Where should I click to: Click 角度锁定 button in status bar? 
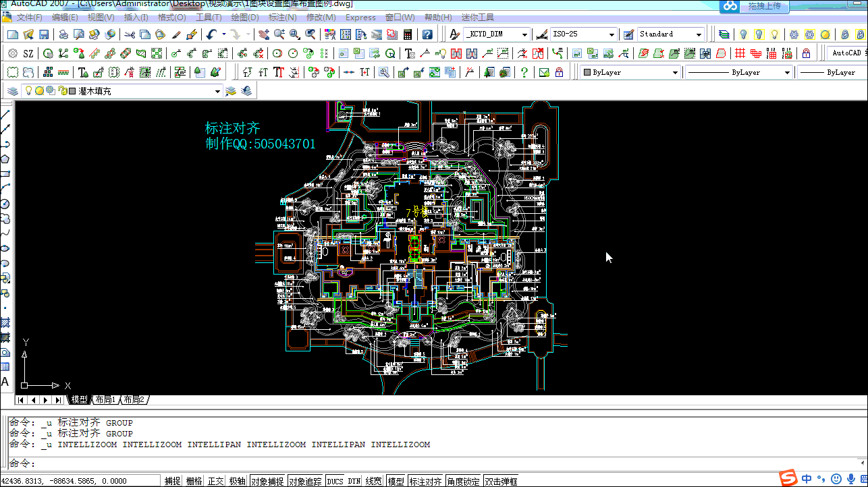pos(463,481)
